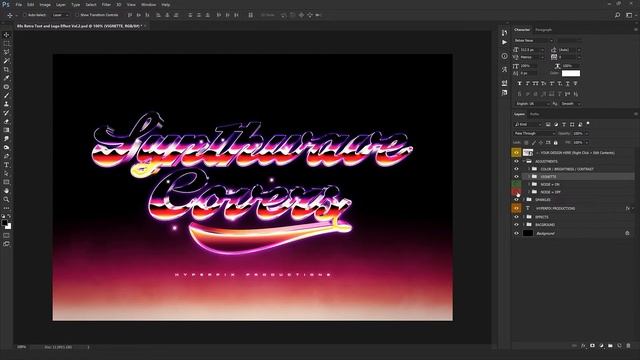Click the Lock all padlock icon
Screen dimensions: 640x360
(x=556, y=142)
